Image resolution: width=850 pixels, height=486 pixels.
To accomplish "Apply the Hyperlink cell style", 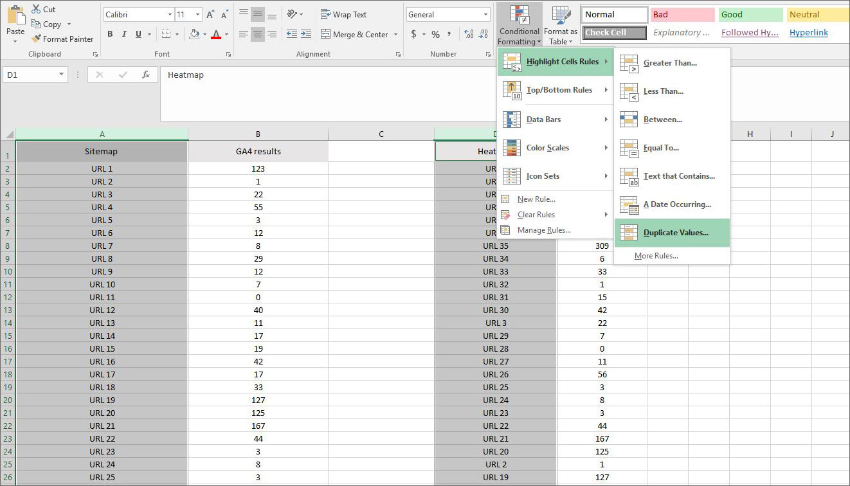I will tap(808, 33).
